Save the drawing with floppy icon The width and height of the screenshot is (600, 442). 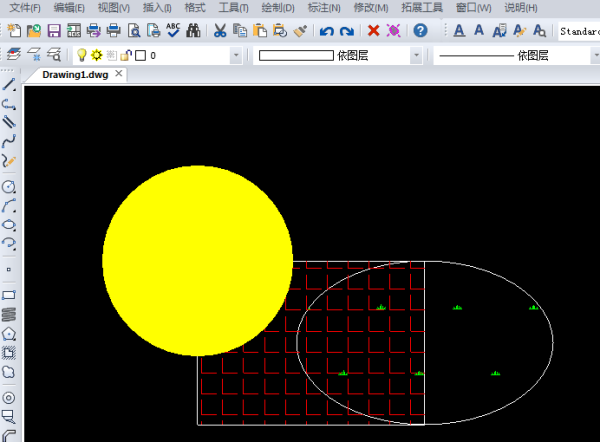[54, 30]
